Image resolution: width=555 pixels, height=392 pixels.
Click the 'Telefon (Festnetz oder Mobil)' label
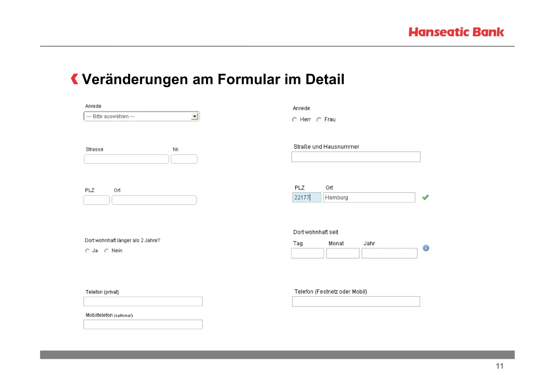331,292
